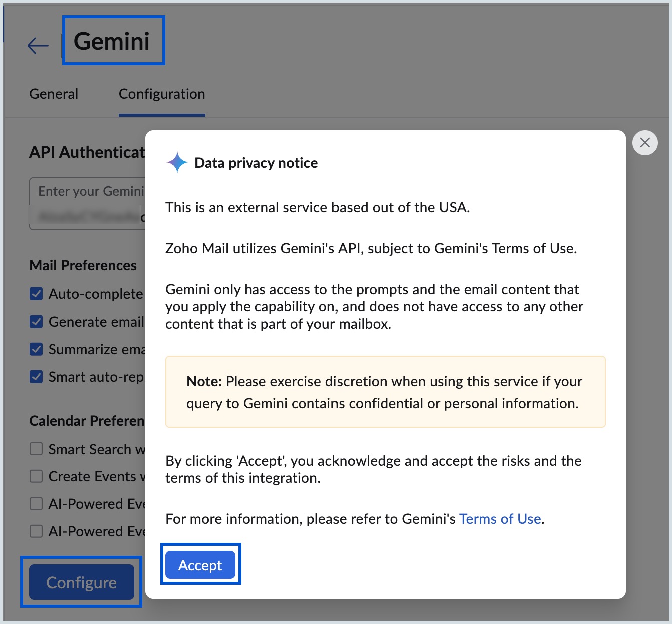Click the Note warning box

(385, 392)
